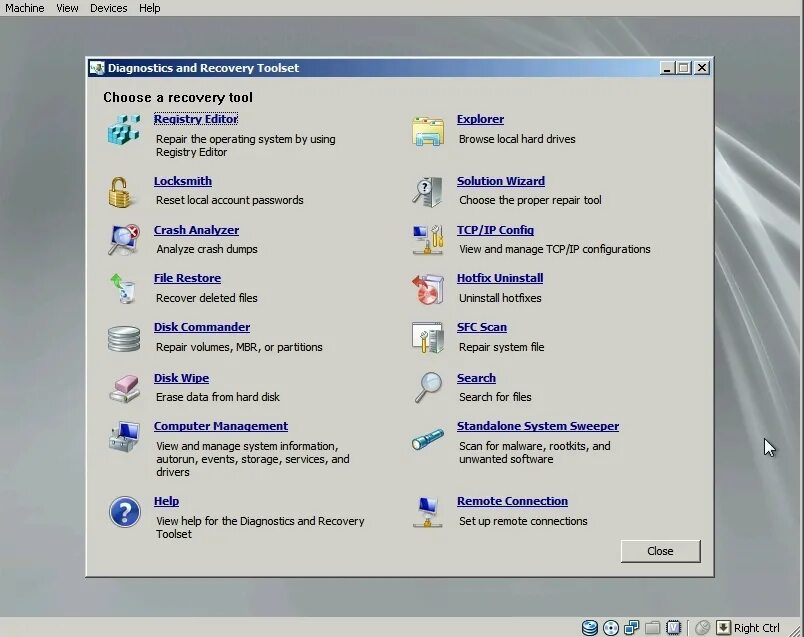Open the Disk Wipe link
Image resolution: width=804 pixels, height=637 pixels.
(182, 378)
